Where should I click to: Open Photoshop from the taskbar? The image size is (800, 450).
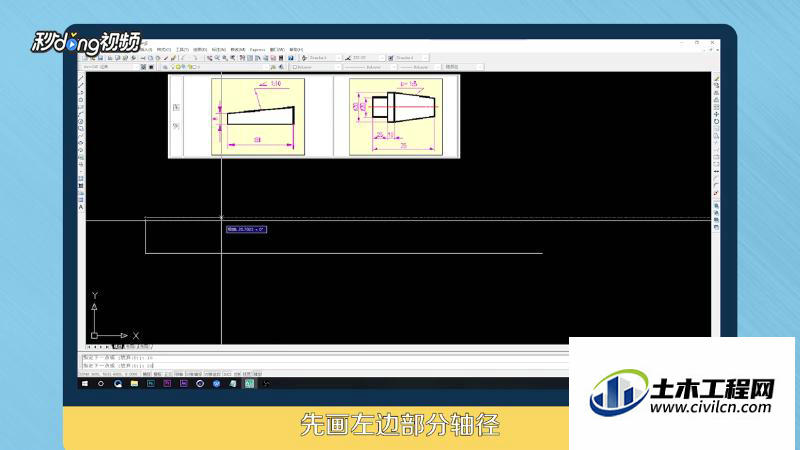(151, 383)
